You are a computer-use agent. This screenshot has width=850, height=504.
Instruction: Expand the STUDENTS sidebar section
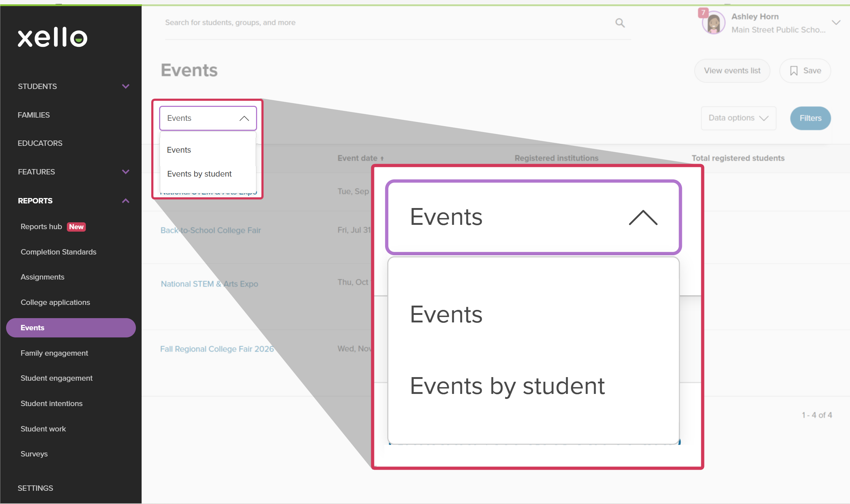pos(73,87)
